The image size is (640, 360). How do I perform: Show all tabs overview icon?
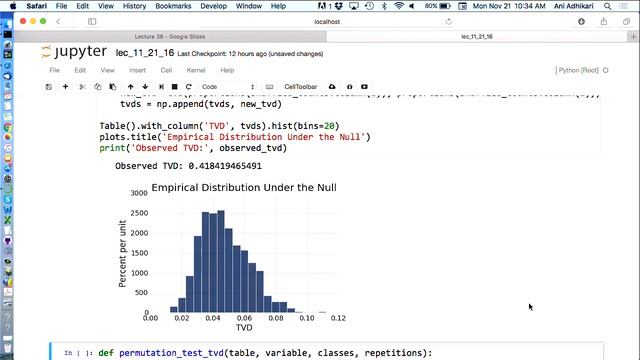pyautogui.click(x=627, y=21)
